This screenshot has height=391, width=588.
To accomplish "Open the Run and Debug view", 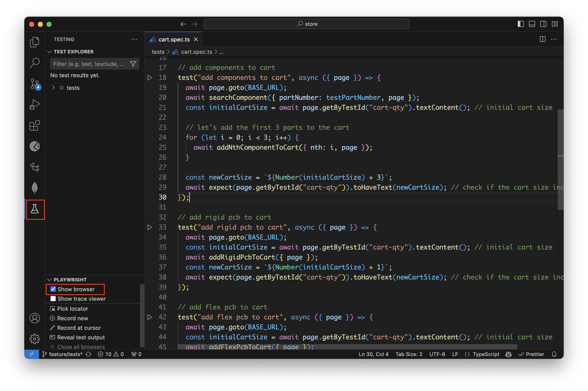I will pos(34,105).
